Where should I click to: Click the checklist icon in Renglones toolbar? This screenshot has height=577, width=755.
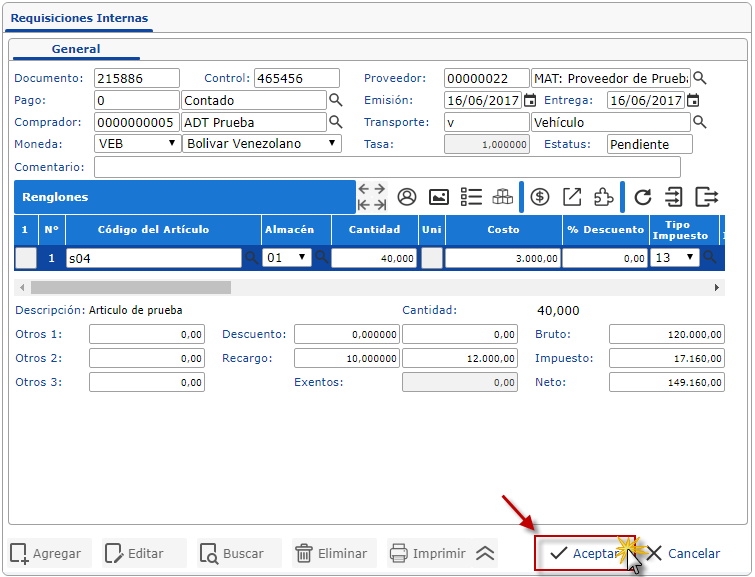click(471, 197)
